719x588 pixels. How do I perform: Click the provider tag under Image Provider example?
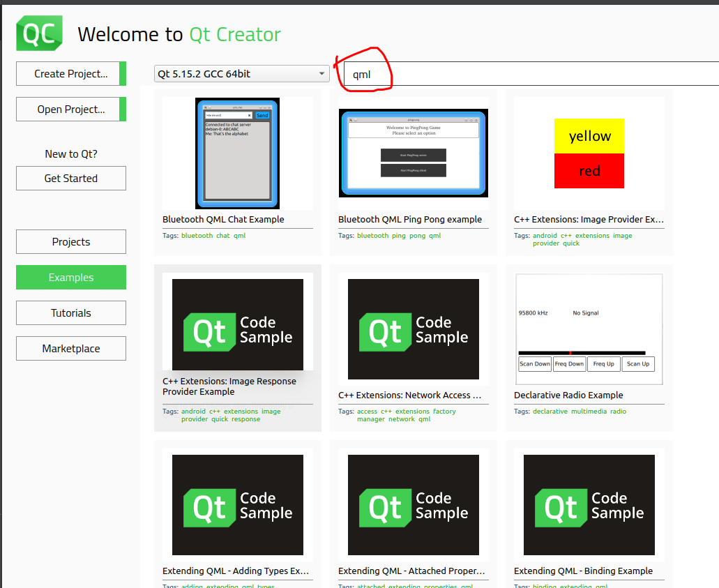(x=546, y=243)
